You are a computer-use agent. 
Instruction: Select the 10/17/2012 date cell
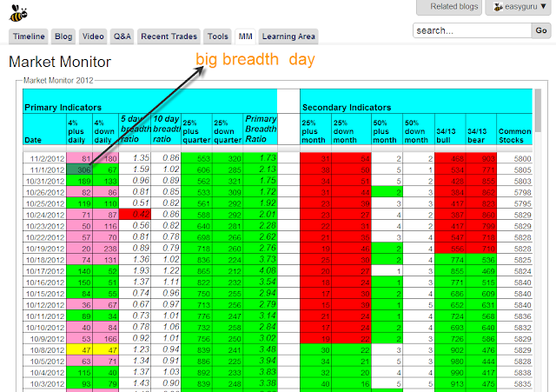pos(44,271)
